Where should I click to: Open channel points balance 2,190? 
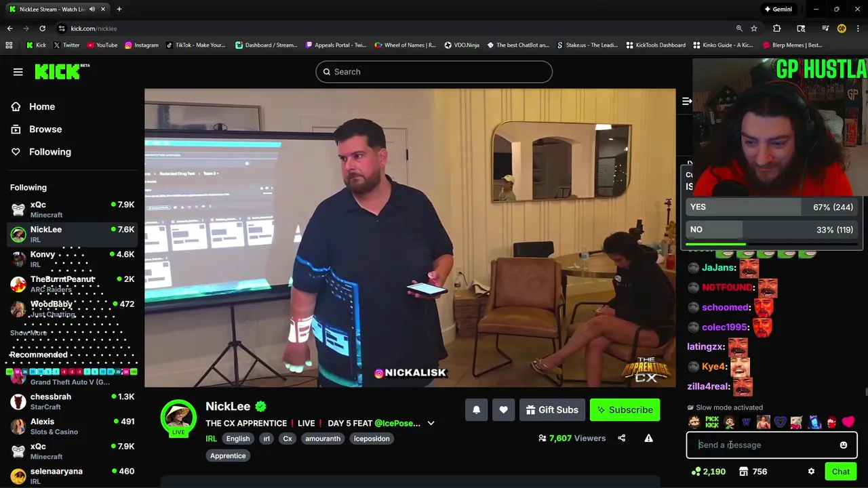point(709,472)
